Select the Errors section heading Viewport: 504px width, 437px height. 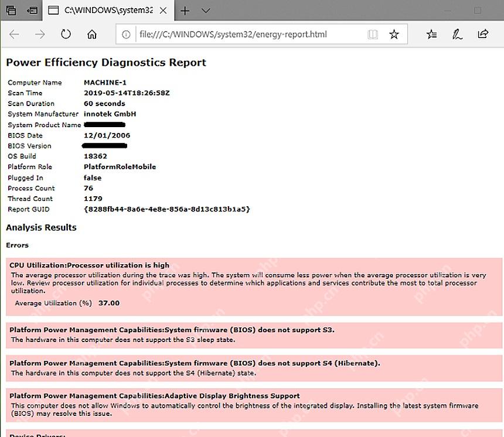pos(18,245)
